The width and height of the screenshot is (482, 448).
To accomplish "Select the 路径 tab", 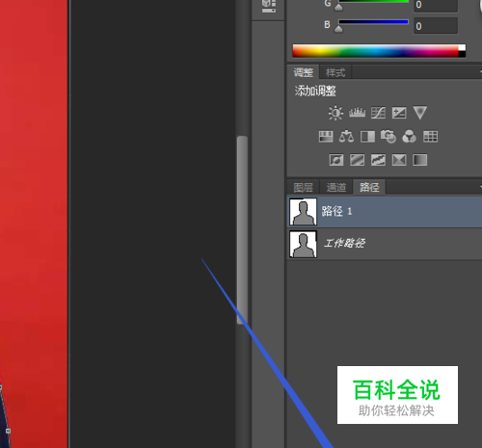I will [369, 187].
